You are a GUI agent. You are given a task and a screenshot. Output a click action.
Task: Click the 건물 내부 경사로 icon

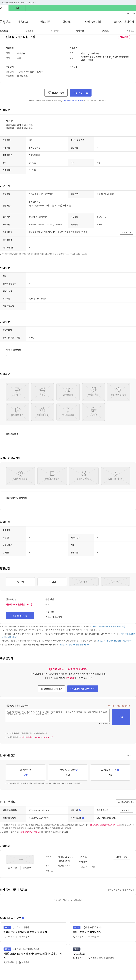pos(115,476)
